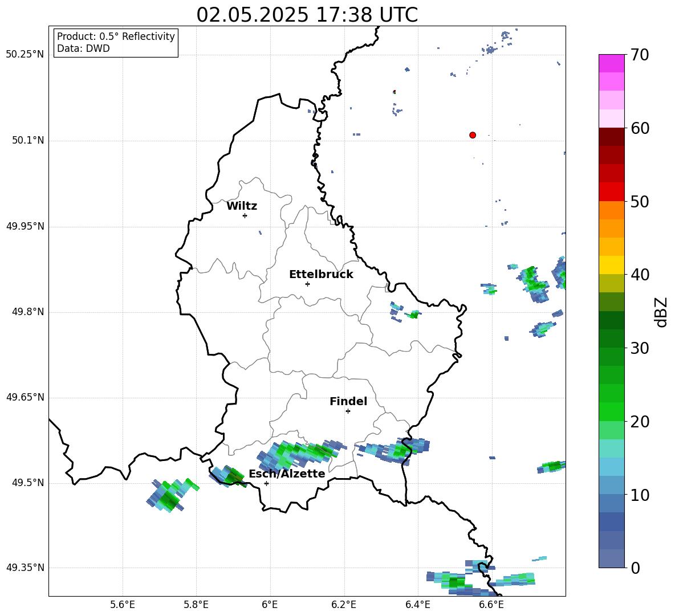Screen dimensions: 675x616
Task: Click the 49.65°N latitude tick label
Action: click(25, 397)
